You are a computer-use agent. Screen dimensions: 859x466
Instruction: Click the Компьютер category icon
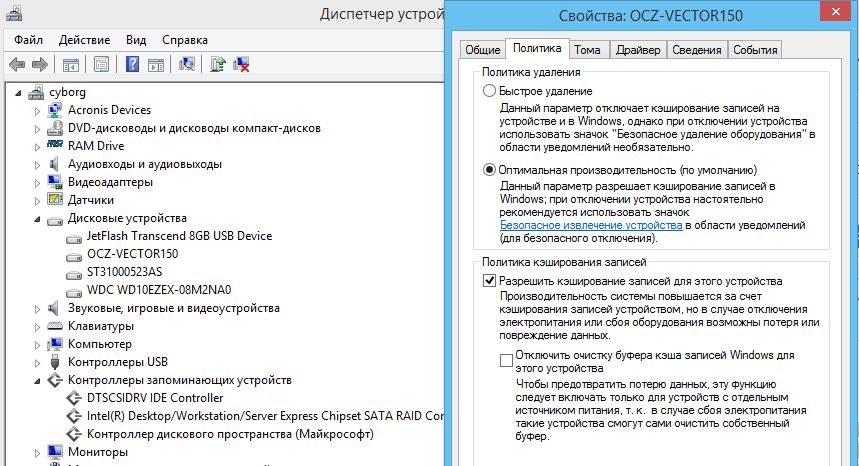[x=54, y=344]
